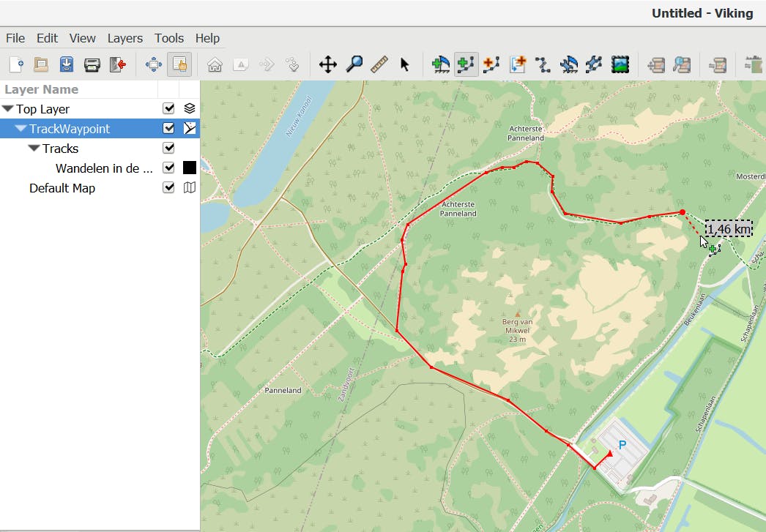Screen dimensions: 766x532
Task: Uncheck the TrackWaypoint layer visibility checkbox
Action: coord(168,128)
